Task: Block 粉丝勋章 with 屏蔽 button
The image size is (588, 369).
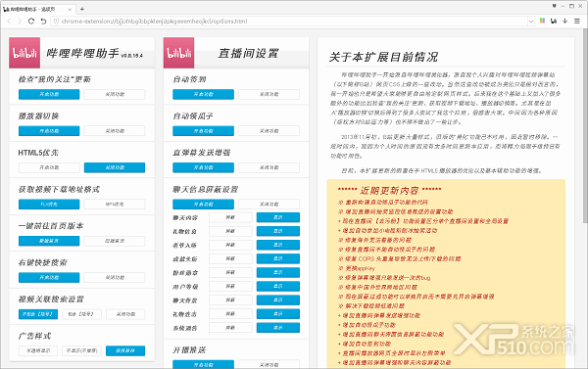Action: click(230, 273)
